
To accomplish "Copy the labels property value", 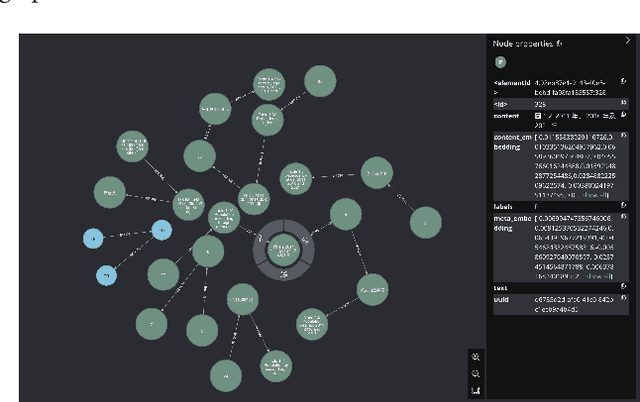I will point(624,205).
